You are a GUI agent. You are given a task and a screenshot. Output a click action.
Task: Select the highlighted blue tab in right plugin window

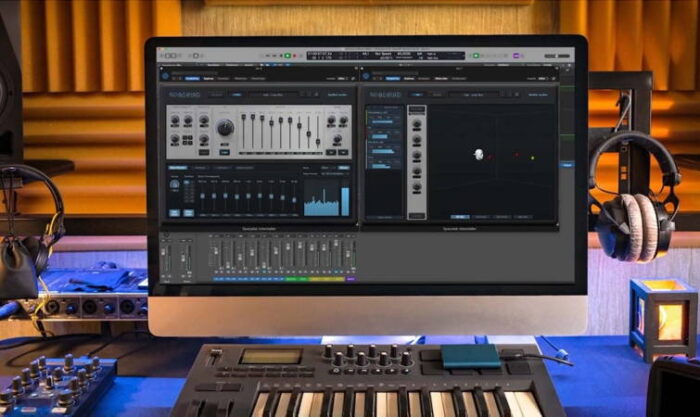click(x=393, y=78)
